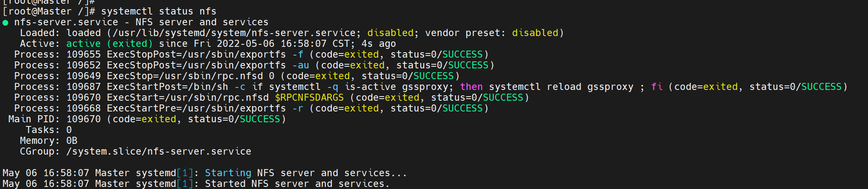Click the Main PID value 109670
Viewport: 868px width, 189px height.
[84, 119]
